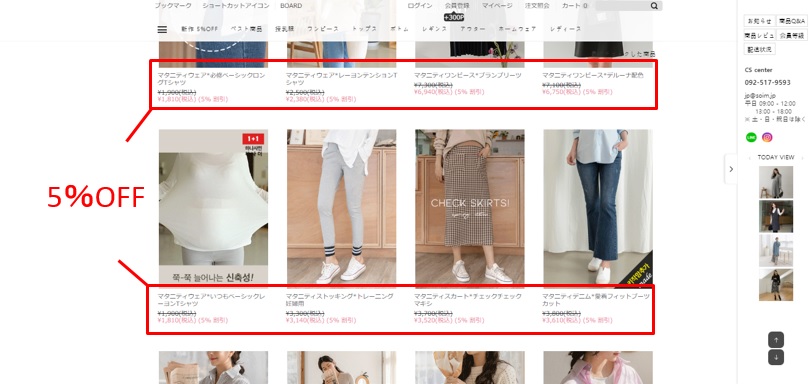
Task: Open the Instagram icon link
Action: (x=768, y=137)
